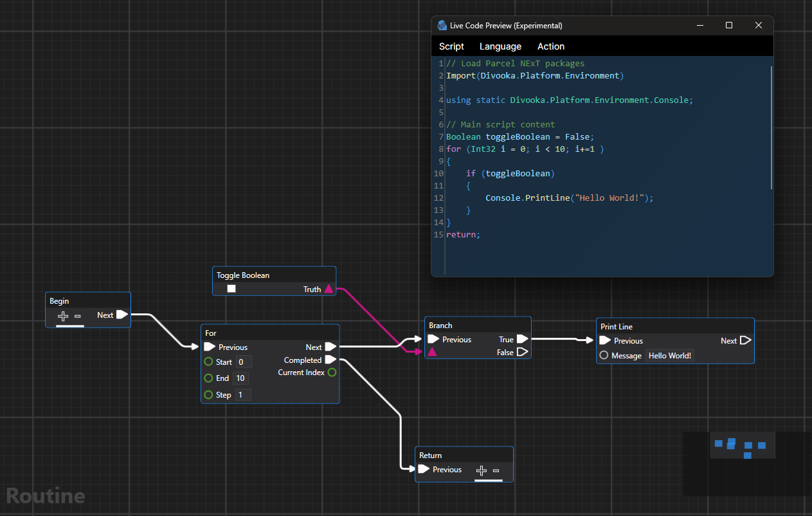812x516 pixels.
Task: Maximize the Live Code Preview window
Action: click(x=729, y=26)
